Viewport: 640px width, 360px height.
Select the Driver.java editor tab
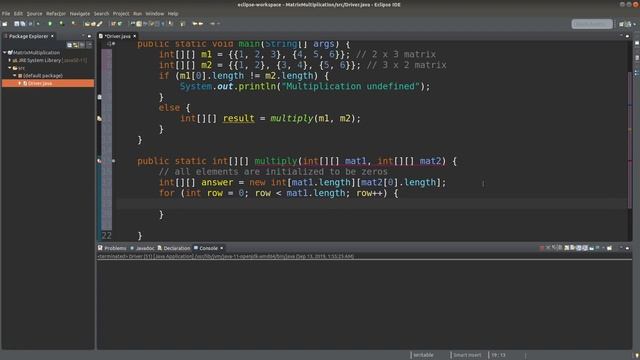click(x=117, y=36)
